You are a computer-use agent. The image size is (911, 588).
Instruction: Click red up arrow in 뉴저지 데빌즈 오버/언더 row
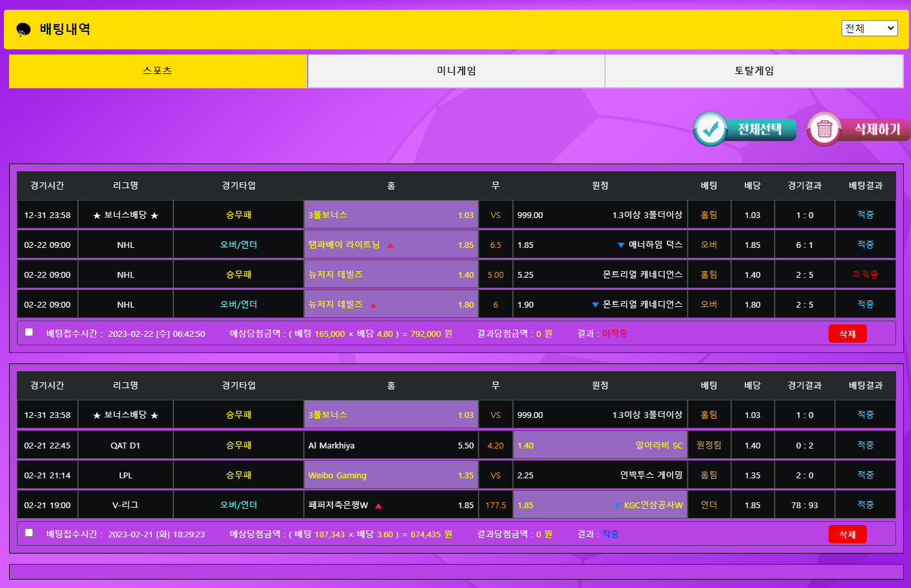(373, 305)
